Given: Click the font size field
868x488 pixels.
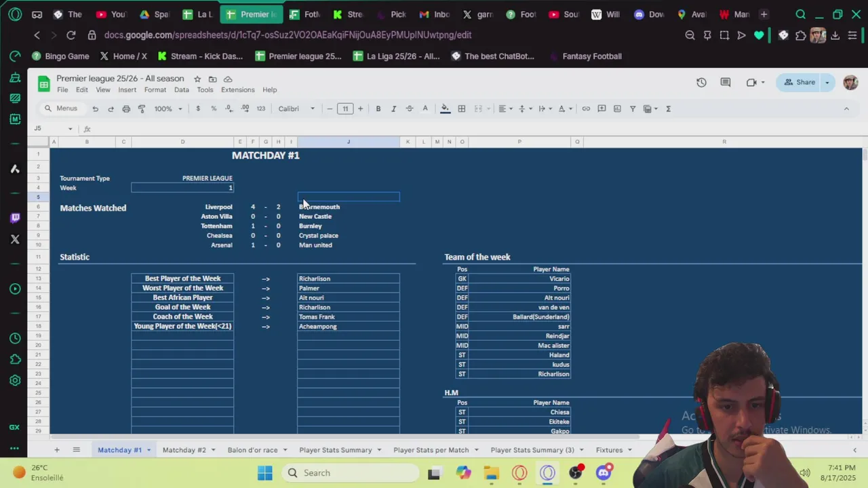Looking at the screenshot, I should click(345, 108).
